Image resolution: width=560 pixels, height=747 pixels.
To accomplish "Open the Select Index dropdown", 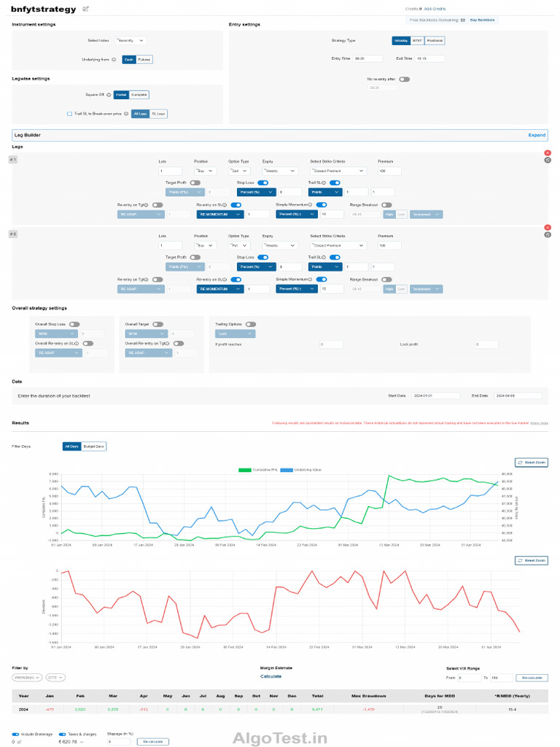I will (131, 41).
